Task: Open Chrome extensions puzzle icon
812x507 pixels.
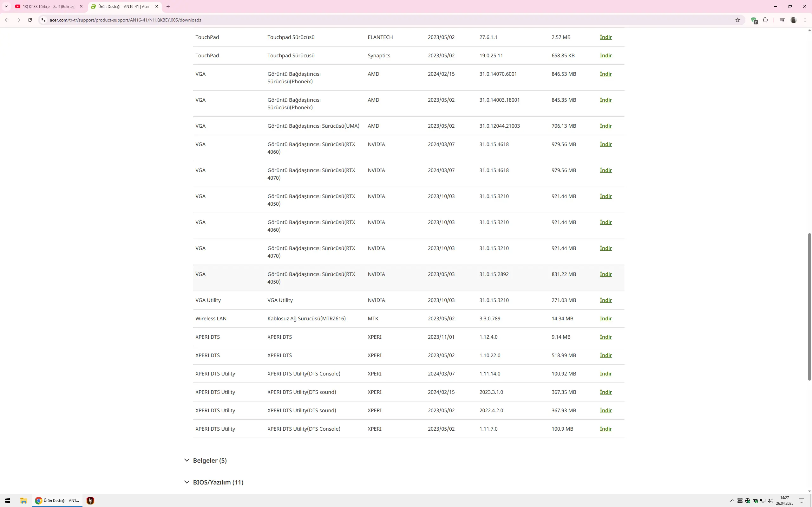Action: (x=765, y=20)
